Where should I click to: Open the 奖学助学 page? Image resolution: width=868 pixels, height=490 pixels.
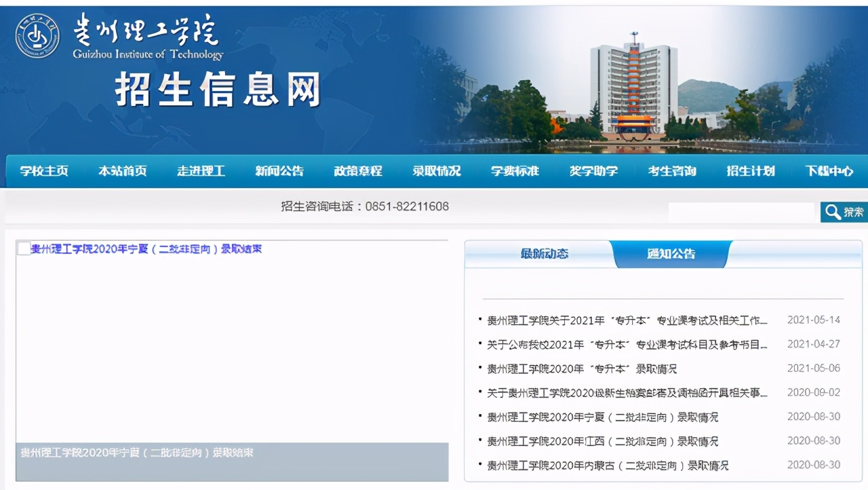point(593,171)
